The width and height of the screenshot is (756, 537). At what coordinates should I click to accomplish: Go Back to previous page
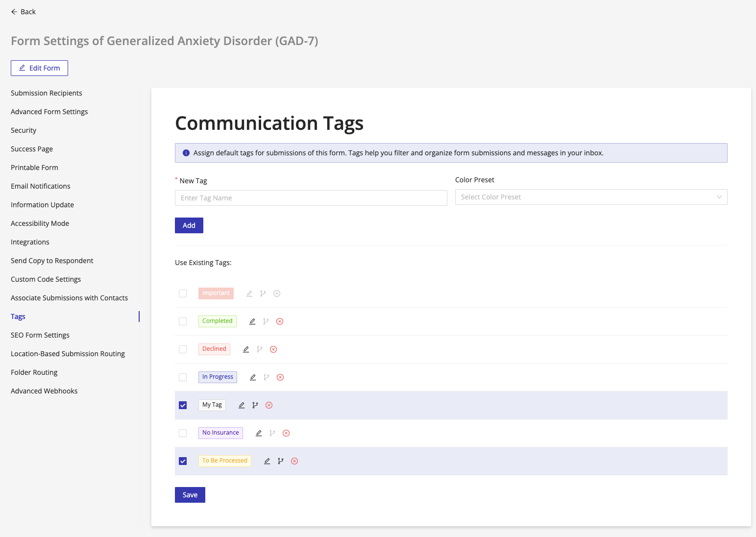click(24, 12)
